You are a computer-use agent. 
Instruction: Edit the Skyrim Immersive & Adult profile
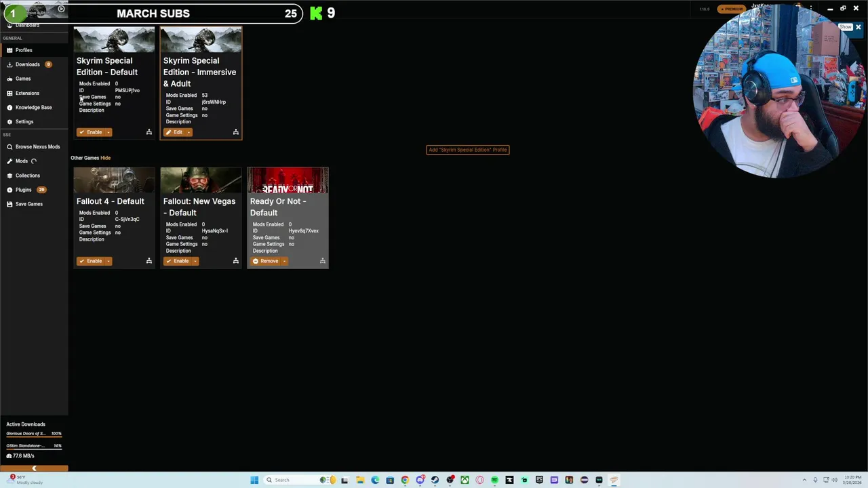[174, 132]
